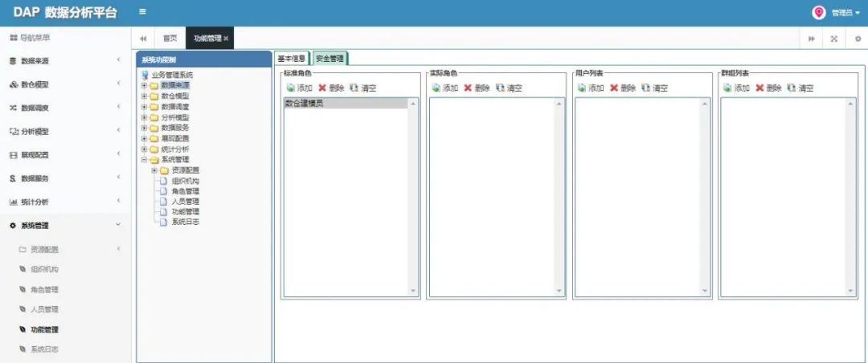This screenshot has width=868, height=363.
Task: Open the settings gear in the tab bar
Action: (x=858, y=39)
